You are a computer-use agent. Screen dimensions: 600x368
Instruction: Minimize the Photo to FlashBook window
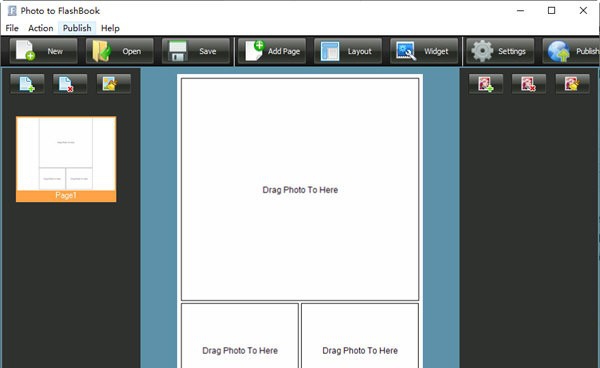(520, 10)
